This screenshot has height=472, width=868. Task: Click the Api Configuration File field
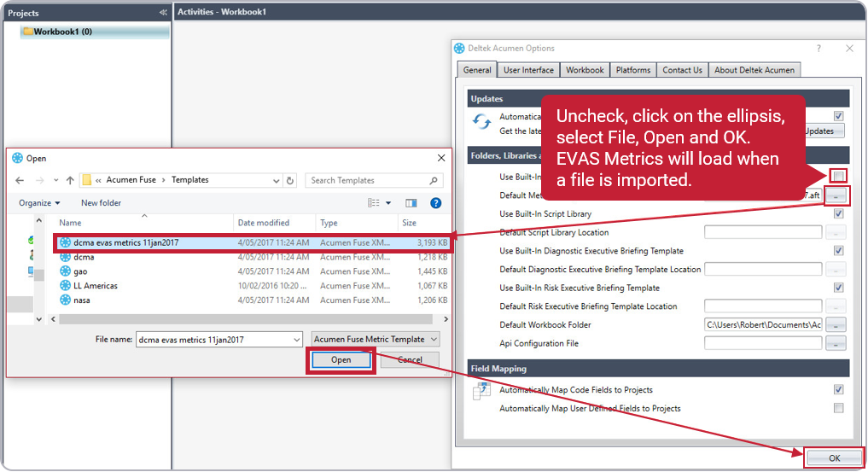(763, 343)
